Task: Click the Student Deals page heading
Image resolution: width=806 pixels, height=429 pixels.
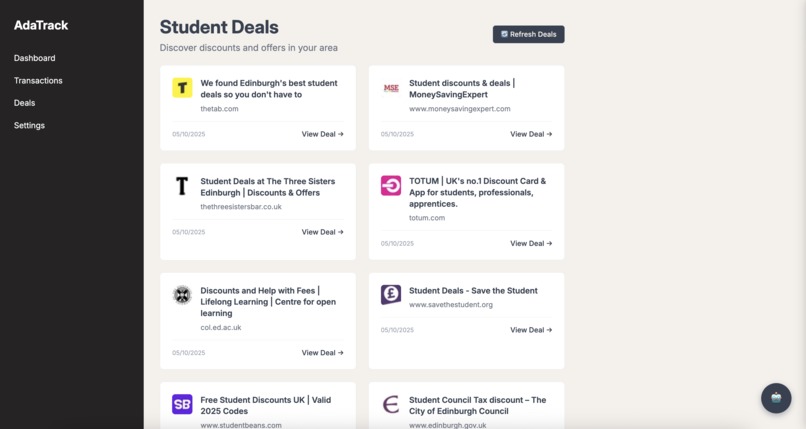Action: pyautogui.click(x=219, y=27)
